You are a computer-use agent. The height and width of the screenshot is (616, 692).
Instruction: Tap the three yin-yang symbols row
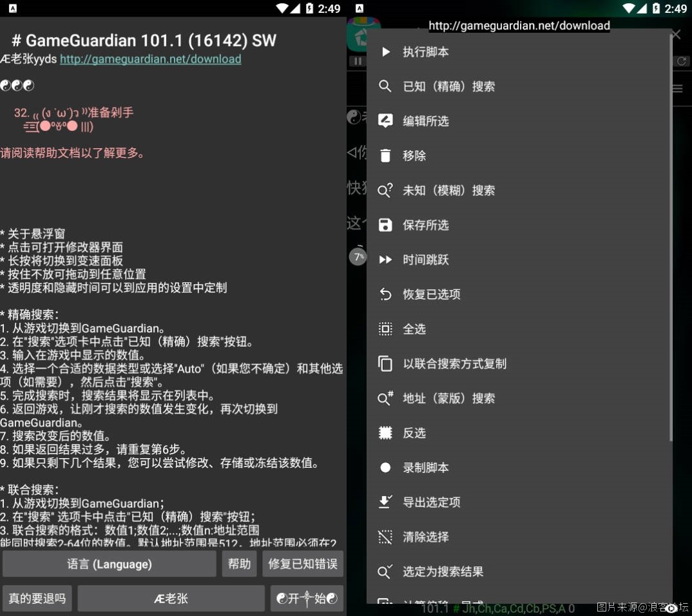point(17,85)
